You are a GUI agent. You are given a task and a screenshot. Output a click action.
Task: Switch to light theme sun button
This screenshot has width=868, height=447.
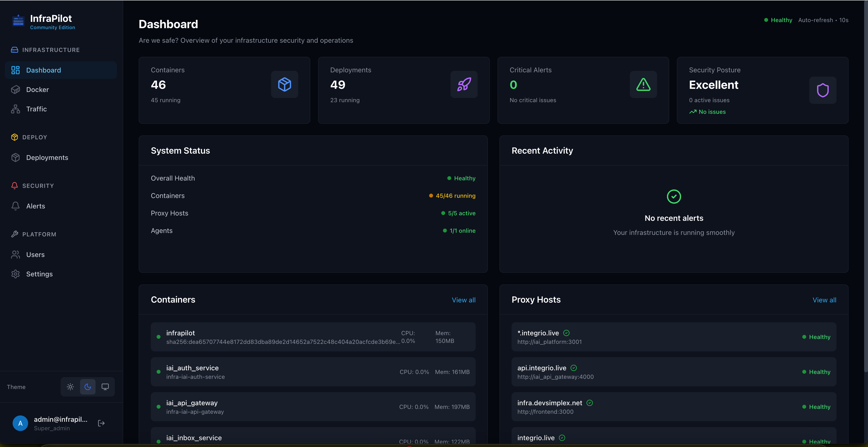click(x=70, y=387)
